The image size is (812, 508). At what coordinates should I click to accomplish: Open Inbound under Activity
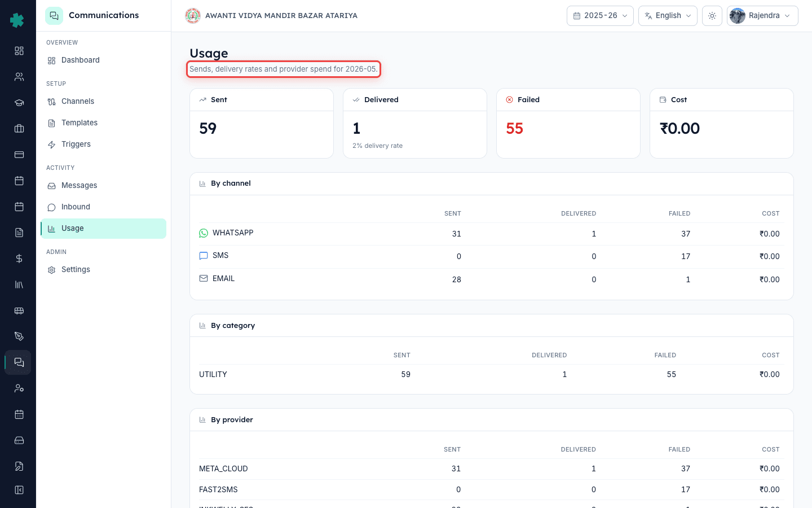click(103, 207)
